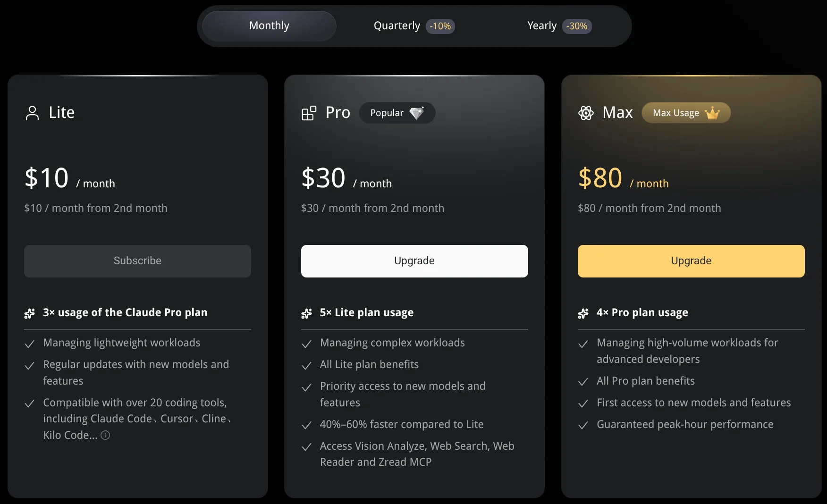Click sparkle icon beside Claude Pro usage
This screenshot has height=504, width=827.
click(x=30, y=313)
